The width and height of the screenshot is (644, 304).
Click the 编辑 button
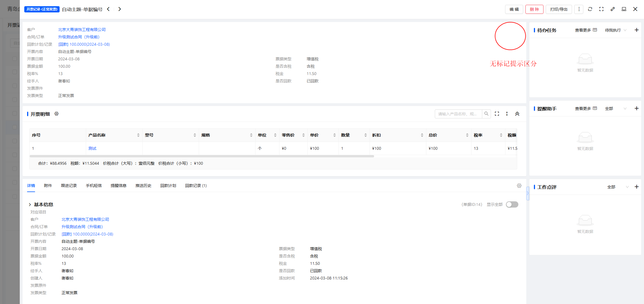[x=514, y=9]
